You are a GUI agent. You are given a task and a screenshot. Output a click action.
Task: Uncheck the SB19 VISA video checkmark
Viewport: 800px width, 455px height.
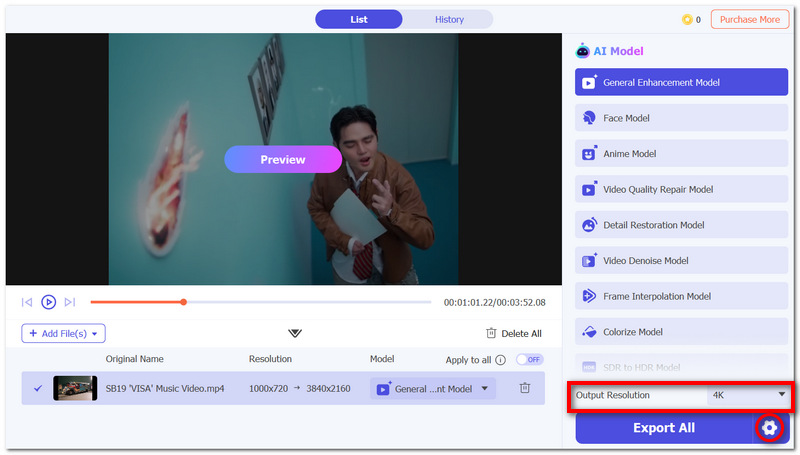[x=38, y=388]
